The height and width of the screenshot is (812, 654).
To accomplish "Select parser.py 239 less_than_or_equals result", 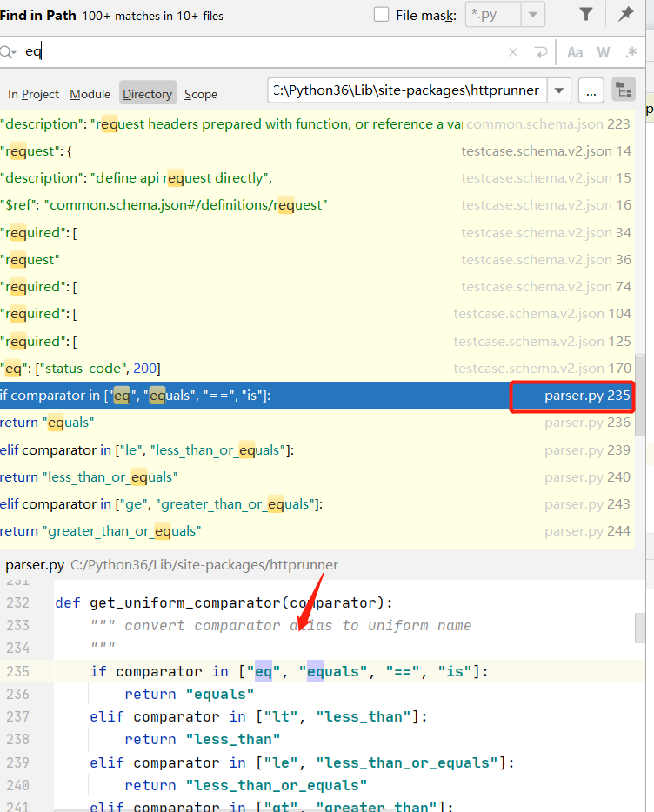I will point(317,450).
